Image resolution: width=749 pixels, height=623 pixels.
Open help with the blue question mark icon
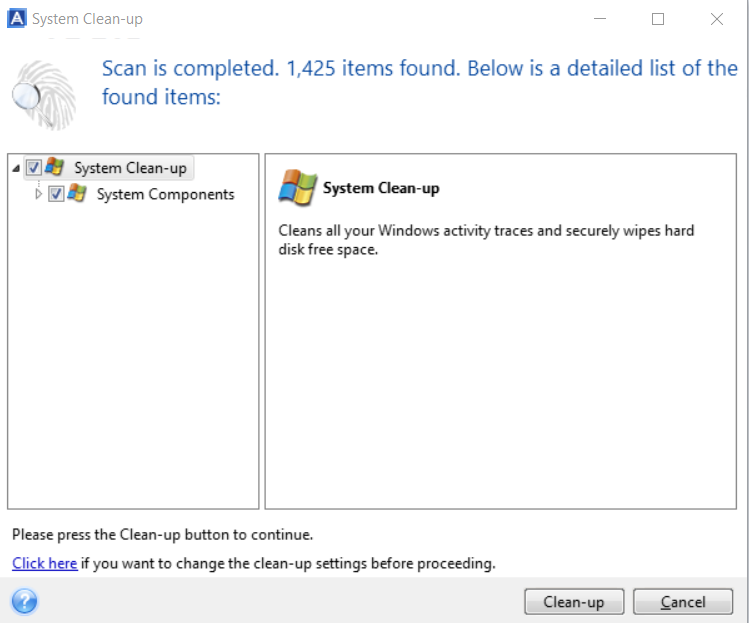tap(24, 602)
